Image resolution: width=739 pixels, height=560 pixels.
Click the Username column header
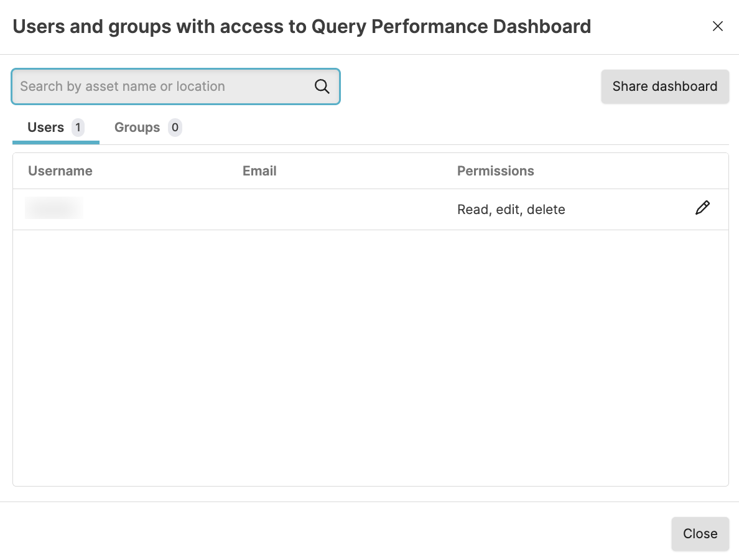tap(60, 171)
